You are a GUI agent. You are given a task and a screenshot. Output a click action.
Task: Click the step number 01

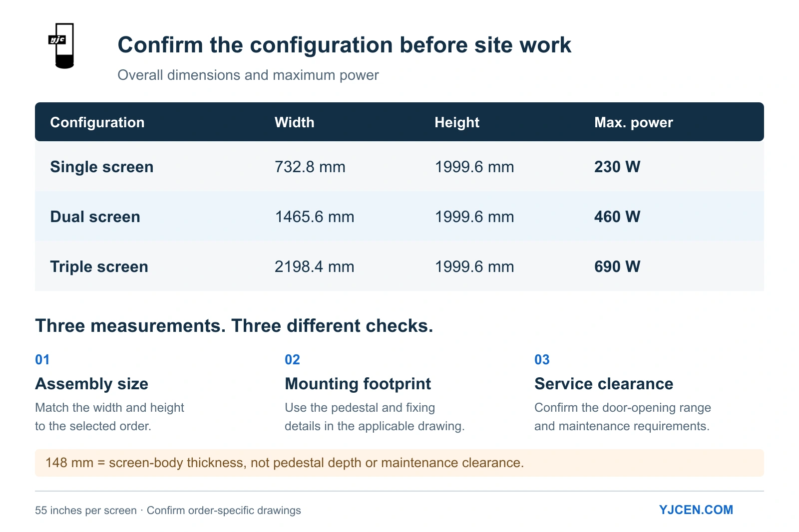click(42, 359)
